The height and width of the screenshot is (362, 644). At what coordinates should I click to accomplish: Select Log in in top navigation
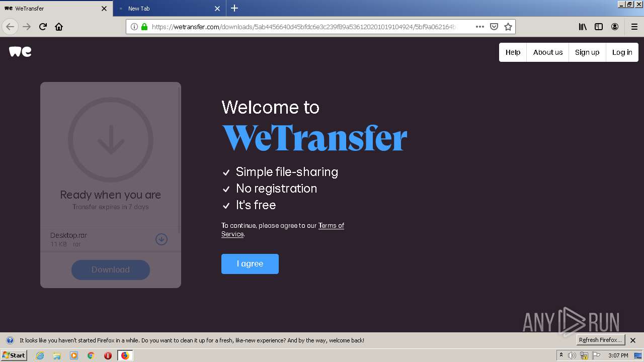pyautogui.click(x=622, y=52)
